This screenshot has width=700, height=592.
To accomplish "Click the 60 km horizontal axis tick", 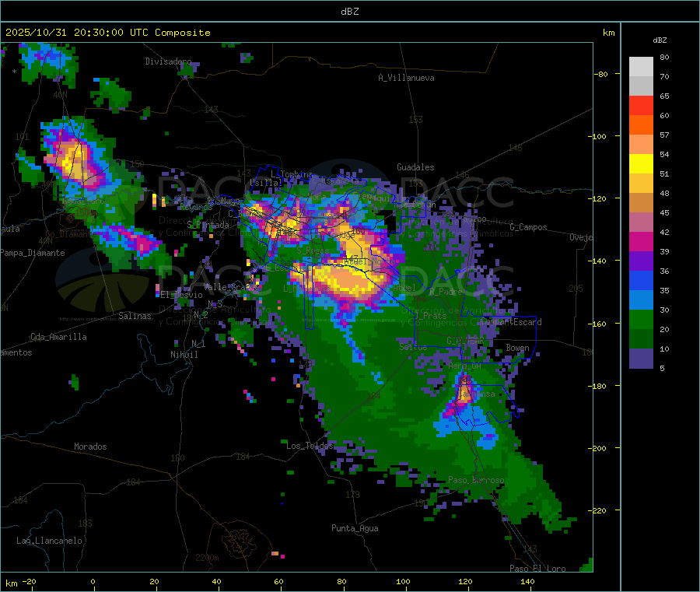I will pos(278,581).
